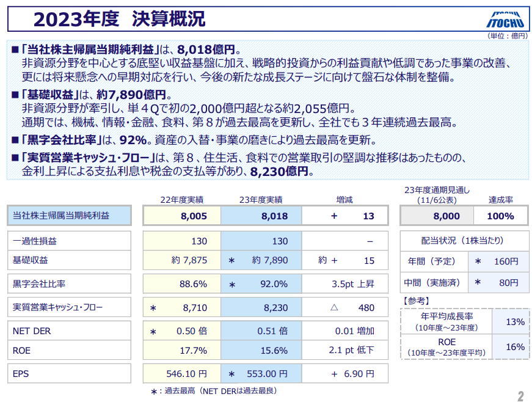The height and width of the screenshot is (402, 532).
Task: Click the + 6.90 円 cell
Action: pyautogui.click(x=344, y=373)
